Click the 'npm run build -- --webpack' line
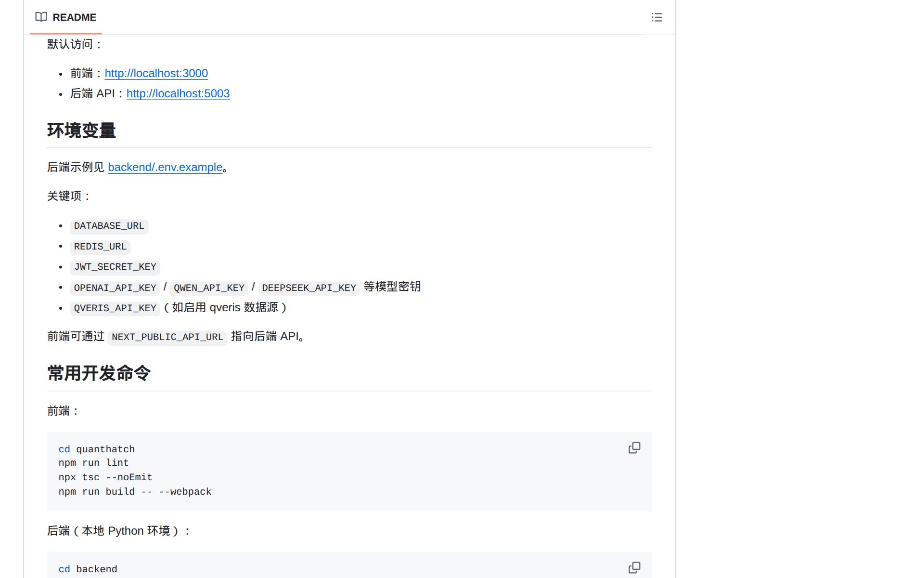 point(135,492)
